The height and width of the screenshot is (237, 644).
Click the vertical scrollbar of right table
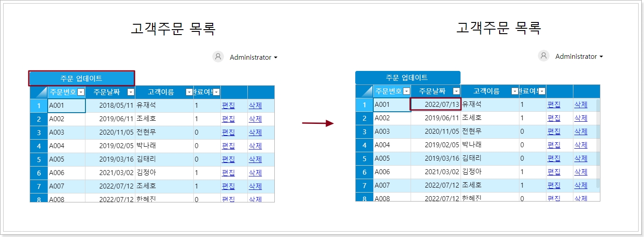pyautogui.click(x=598, y=144)
